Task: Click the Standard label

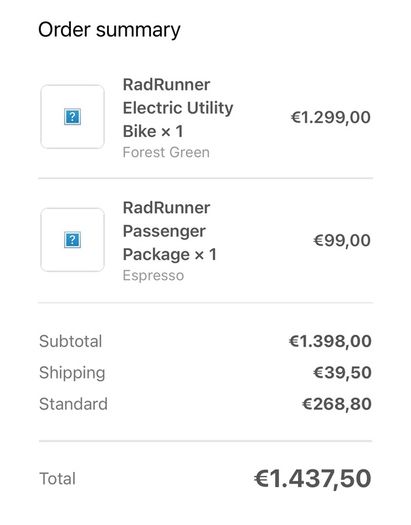Action: click(x=73, y=404)
